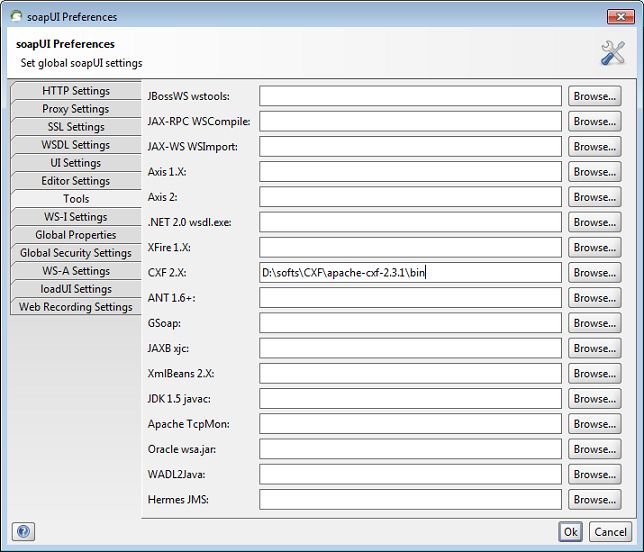The height and width of the screenshot is (552, 644).
Task: Browse for JAXB xjc location
Action: [x=594, y=348]
